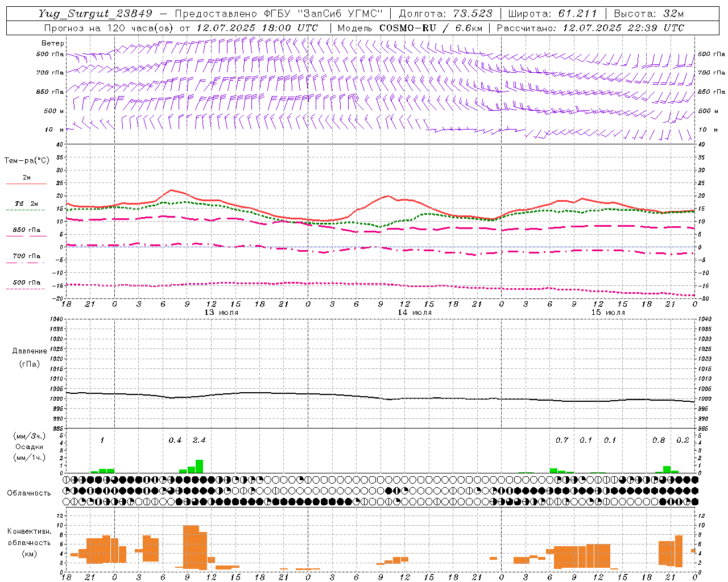
Task: Click the elevation value Высота: 32м
Action: (649, 14)
